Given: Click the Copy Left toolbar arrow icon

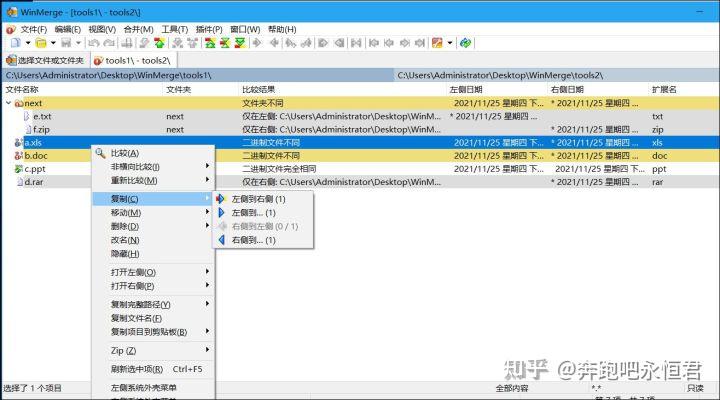Looking at the screenshot, I should point(274,43).
